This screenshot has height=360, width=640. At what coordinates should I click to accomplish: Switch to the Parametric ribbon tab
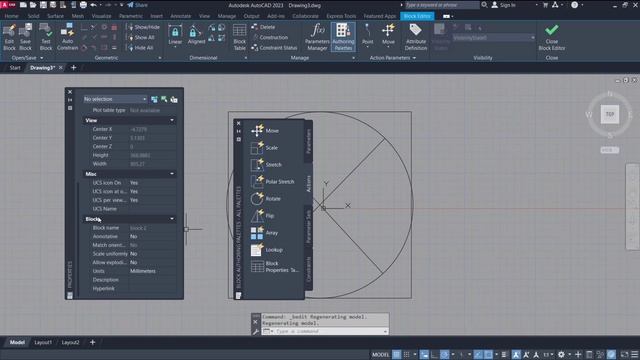pos(131,16)
